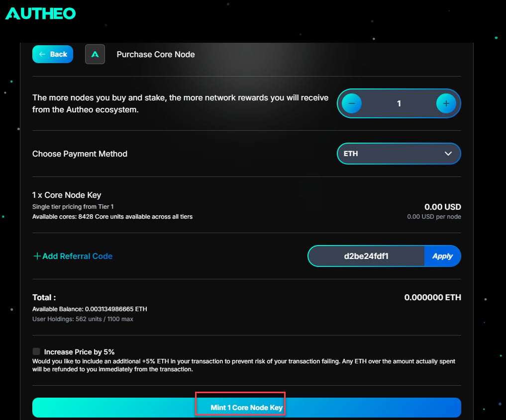The image size is (506, 420).
Task: Click Available Balance: 0.003134986665 ETH
Action: (90, 309)
